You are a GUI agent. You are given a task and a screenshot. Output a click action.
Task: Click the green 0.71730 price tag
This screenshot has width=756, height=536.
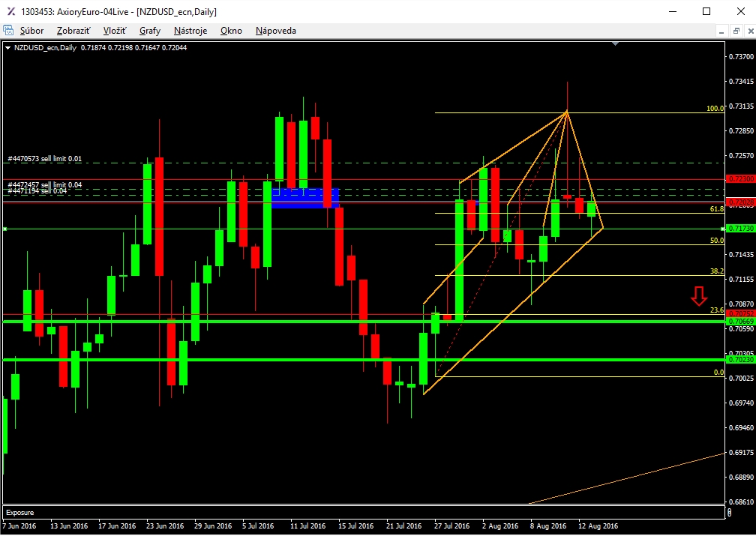(x=740, y=229)
